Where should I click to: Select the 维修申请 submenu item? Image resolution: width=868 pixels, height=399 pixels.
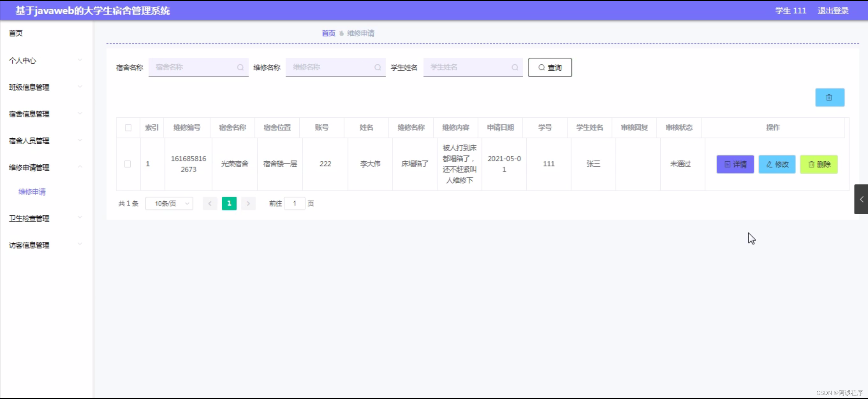[x=32, y=191]
